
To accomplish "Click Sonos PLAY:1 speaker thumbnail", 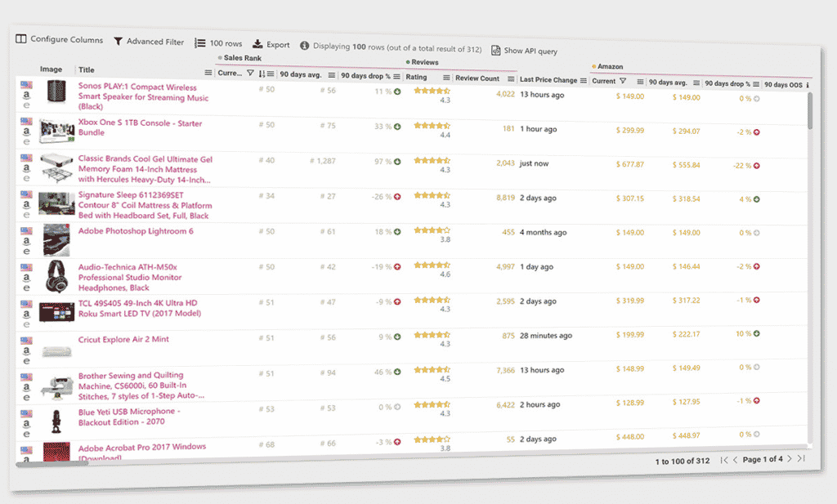I will coord(56,91).
